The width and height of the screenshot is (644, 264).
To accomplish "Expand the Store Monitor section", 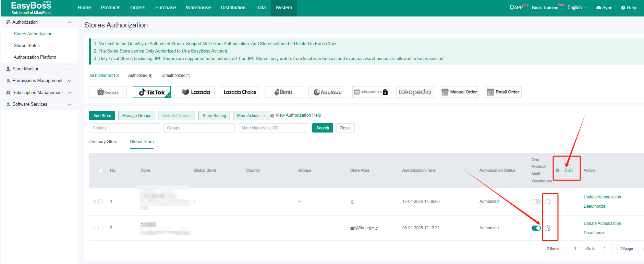I will click(70, 69).
